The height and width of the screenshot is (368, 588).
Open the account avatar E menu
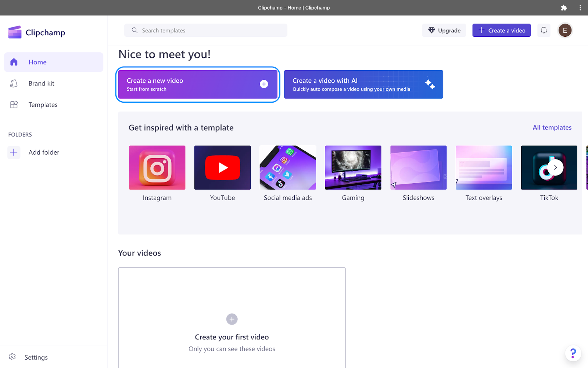pos(565,31)
